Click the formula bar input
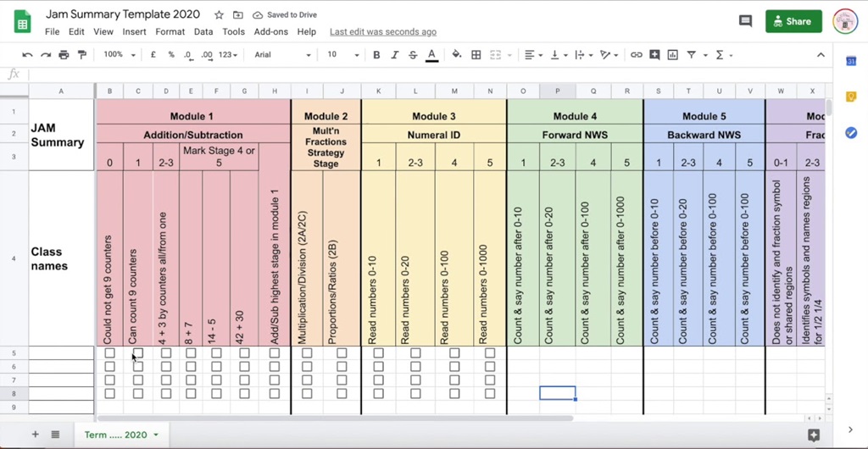Viewport: 868px width, 449px height. click(x=429, y=74)
